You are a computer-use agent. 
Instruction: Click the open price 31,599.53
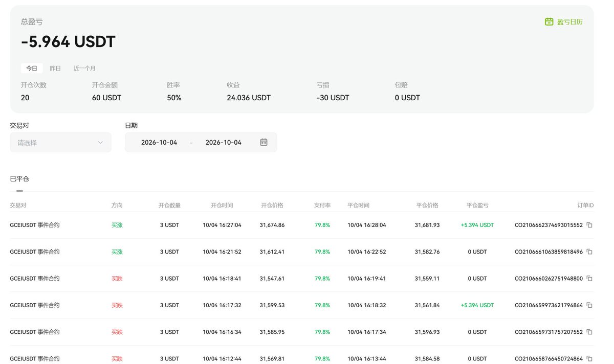pos(272,305)
